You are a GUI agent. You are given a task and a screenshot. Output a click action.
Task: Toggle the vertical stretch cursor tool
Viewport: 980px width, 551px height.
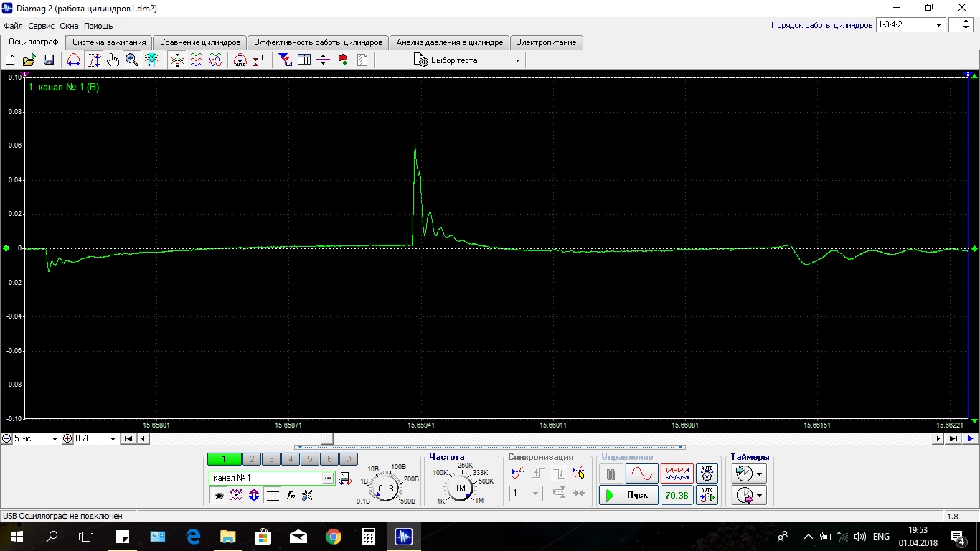(94, 60)
